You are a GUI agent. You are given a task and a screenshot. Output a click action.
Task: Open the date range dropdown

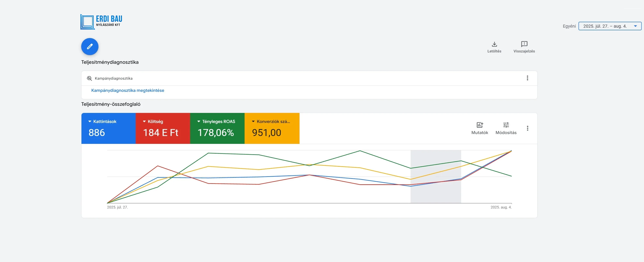(610, 26)
